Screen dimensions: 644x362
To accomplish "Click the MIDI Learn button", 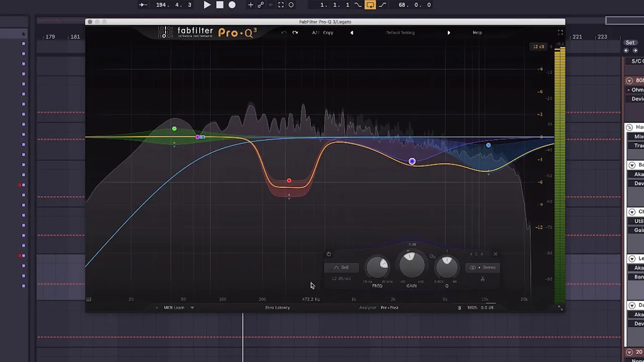I will point(174,308).
